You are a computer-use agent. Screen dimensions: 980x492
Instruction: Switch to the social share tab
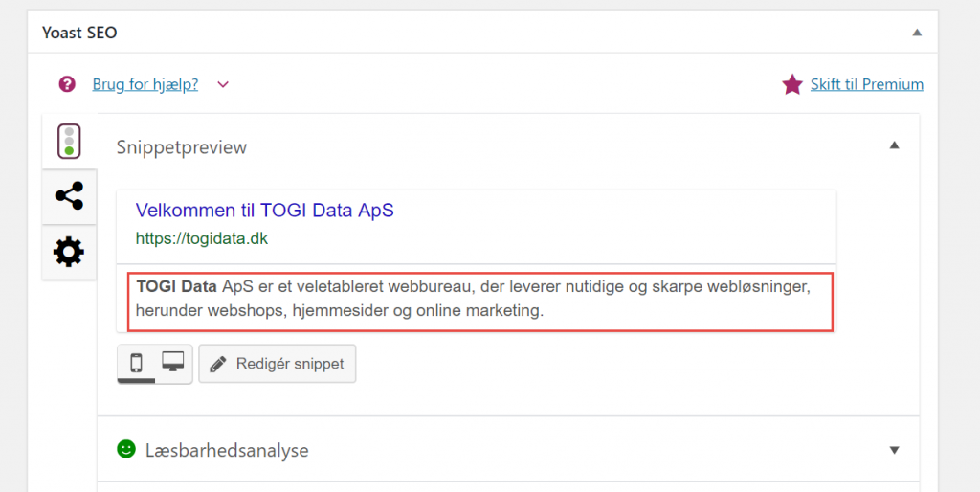click(69, 196)
